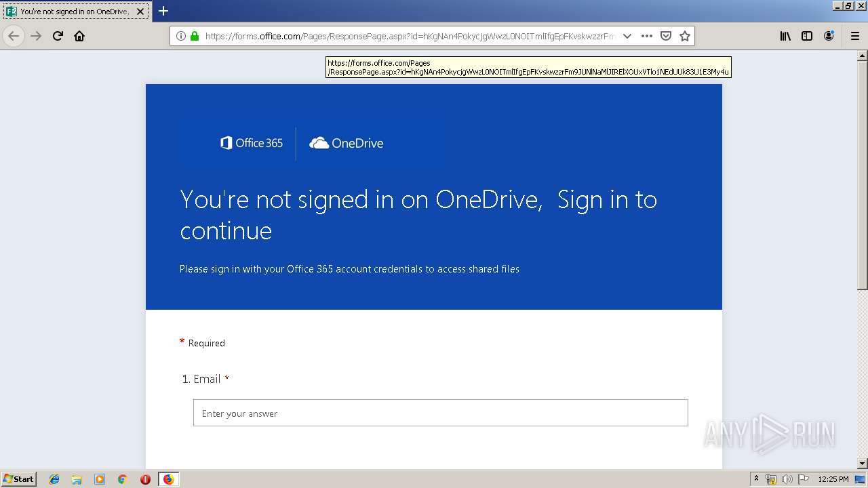This screenshot has height=488, width=868.
Task: Click the green padlock security icon
Action: click(195, 36)
